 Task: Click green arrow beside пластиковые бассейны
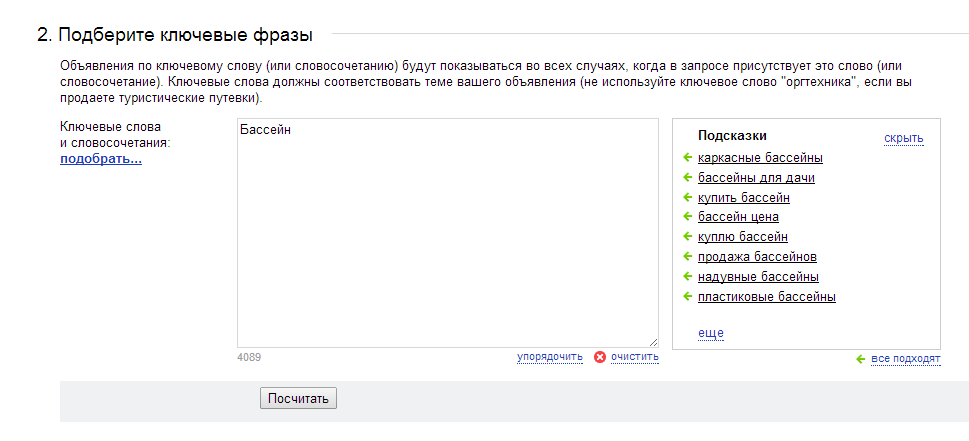pyautogui.click(x=687, y=296)
